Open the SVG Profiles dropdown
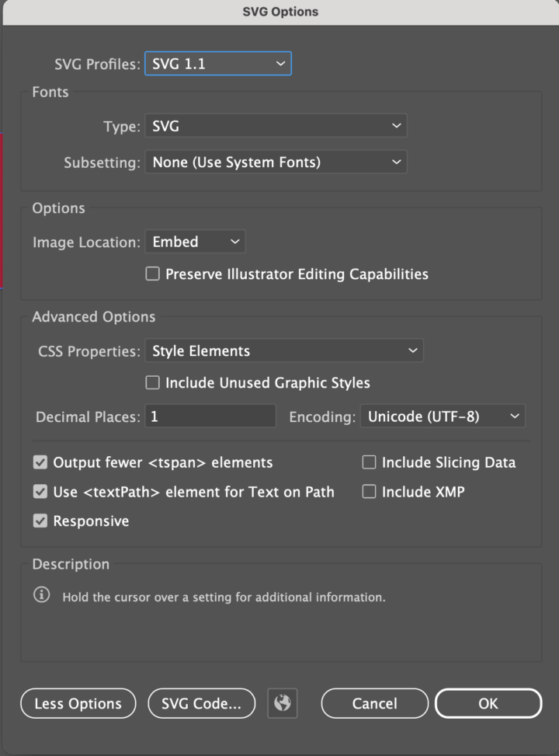 (x=217, y=64)
